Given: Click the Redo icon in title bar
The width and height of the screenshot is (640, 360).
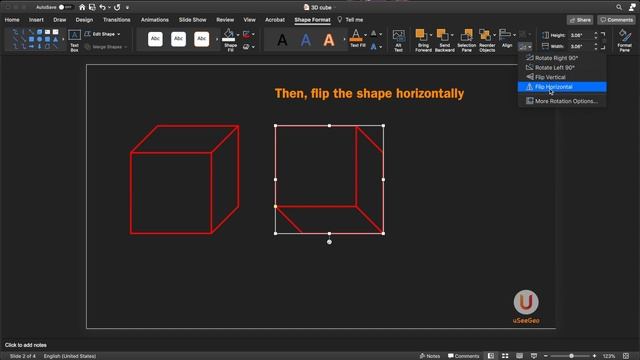Looking at the screenshot, I should [117, 7].
